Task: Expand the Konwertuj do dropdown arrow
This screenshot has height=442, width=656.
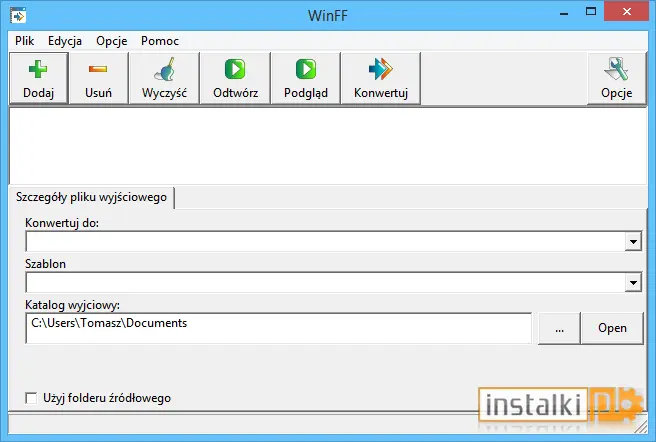Action: pos(633,242)
